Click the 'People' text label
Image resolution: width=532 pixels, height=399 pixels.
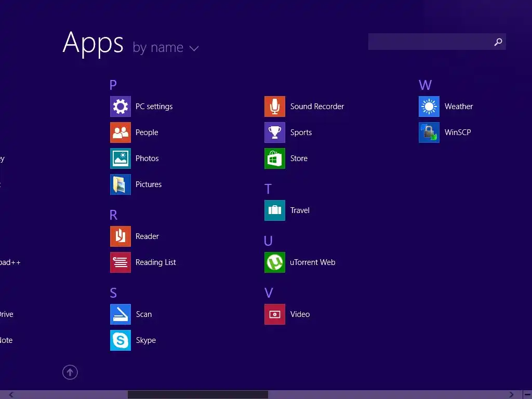click(147, 132)
